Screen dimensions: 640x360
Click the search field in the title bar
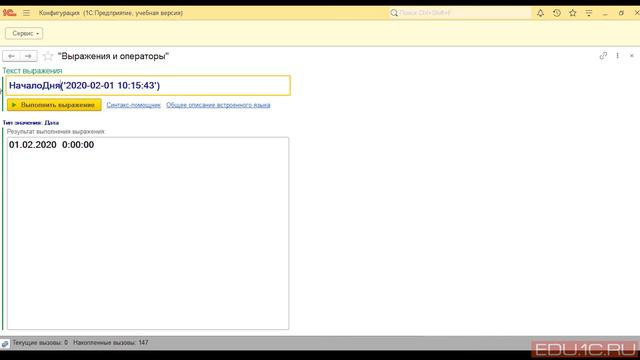(x=460, y=13)
